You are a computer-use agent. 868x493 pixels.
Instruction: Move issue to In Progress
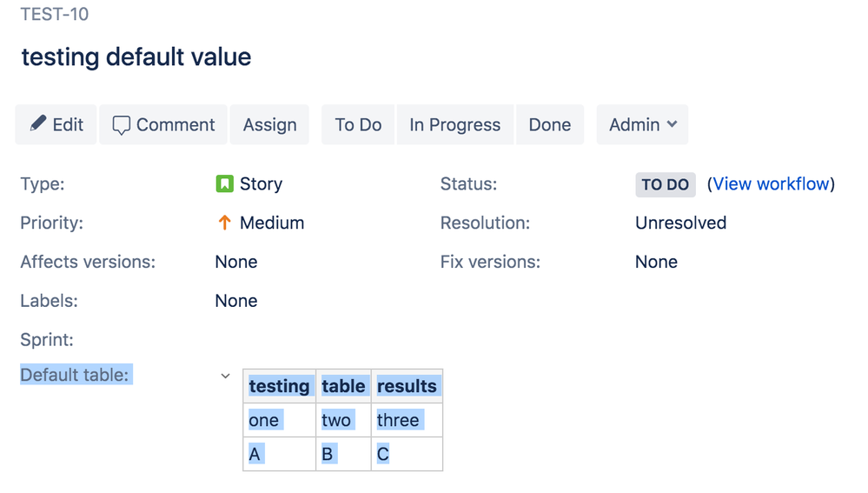click(454, 124)
